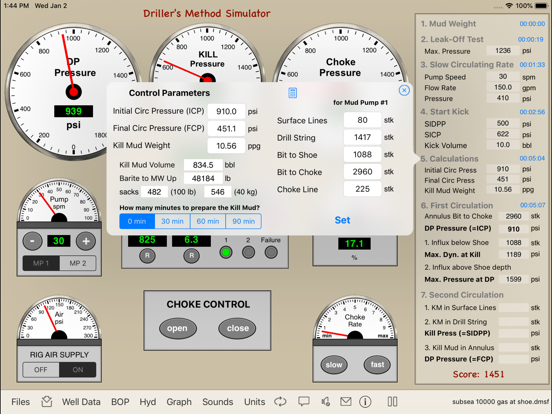Edit Bit to Choke strokes field
Image resolution: width=552 pixels, height=414 pixels.
tap(363, 172)
